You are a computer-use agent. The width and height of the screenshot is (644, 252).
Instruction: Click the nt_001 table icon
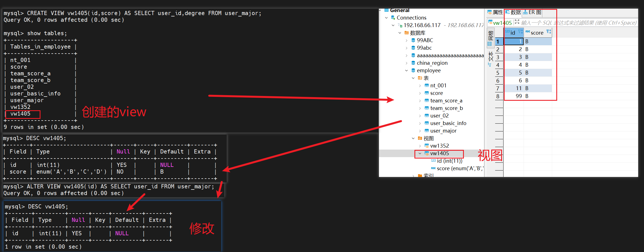(x=427, y=85)
